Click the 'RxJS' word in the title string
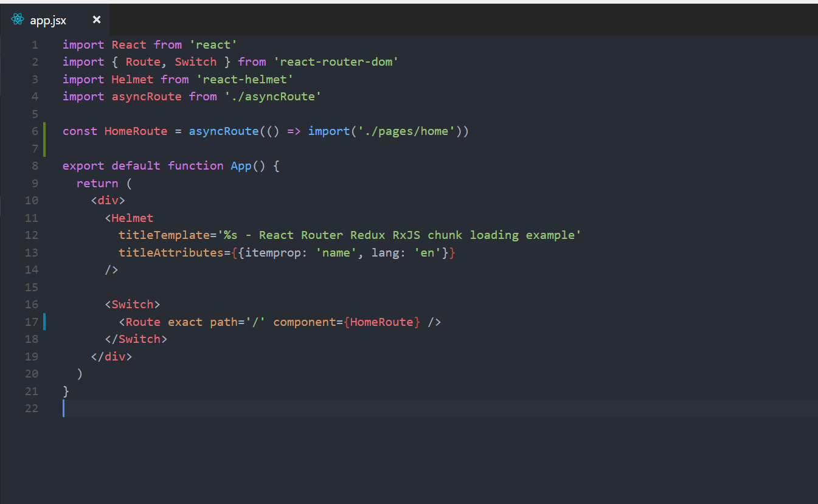The height and width of the screenshot is (504, 818). click(x=406, y=235)
